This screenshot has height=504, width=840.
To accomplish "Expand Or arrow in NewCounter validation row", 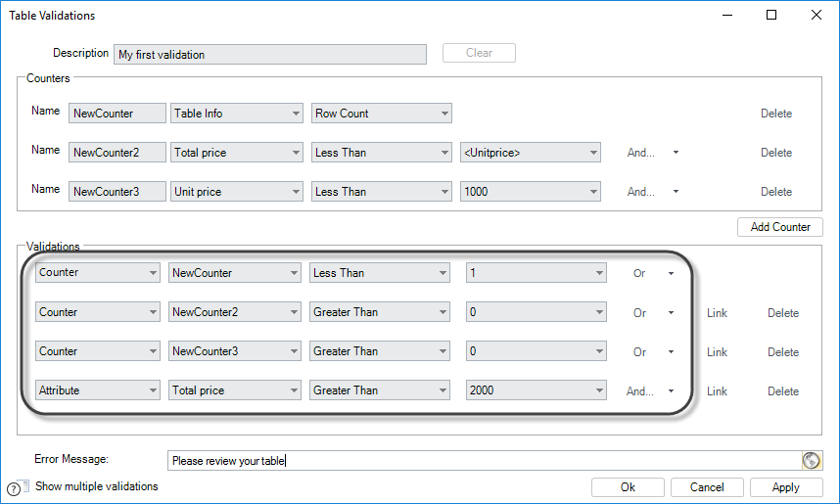I will point(671,274).
